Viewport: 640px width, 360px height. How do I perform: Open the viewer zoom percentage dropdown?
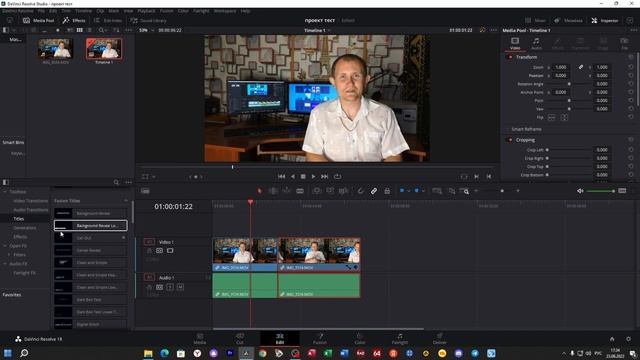tap(147, 30)
